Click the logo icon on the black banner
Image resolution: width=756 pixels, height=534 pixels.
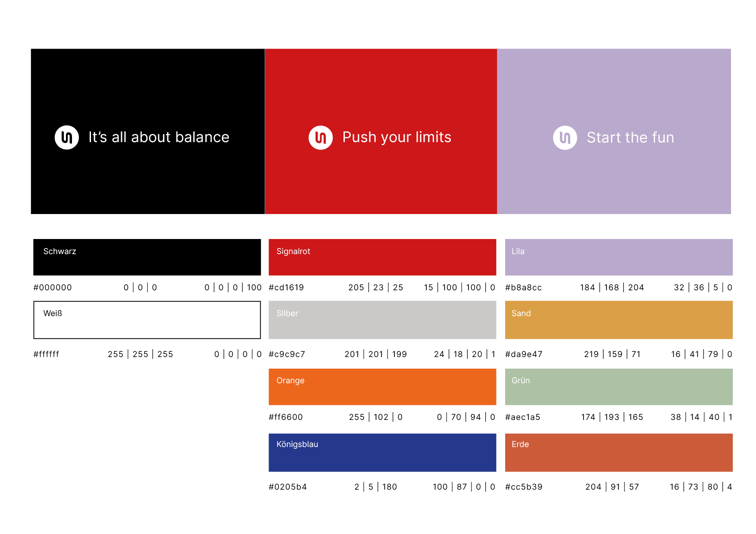click(x=67, y=137)
